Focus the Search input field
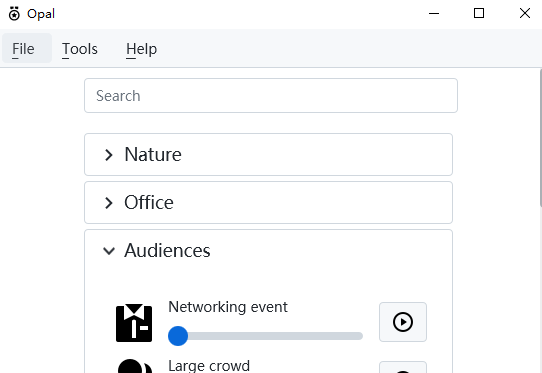This screenshot has height=373, width=542. 271,95
